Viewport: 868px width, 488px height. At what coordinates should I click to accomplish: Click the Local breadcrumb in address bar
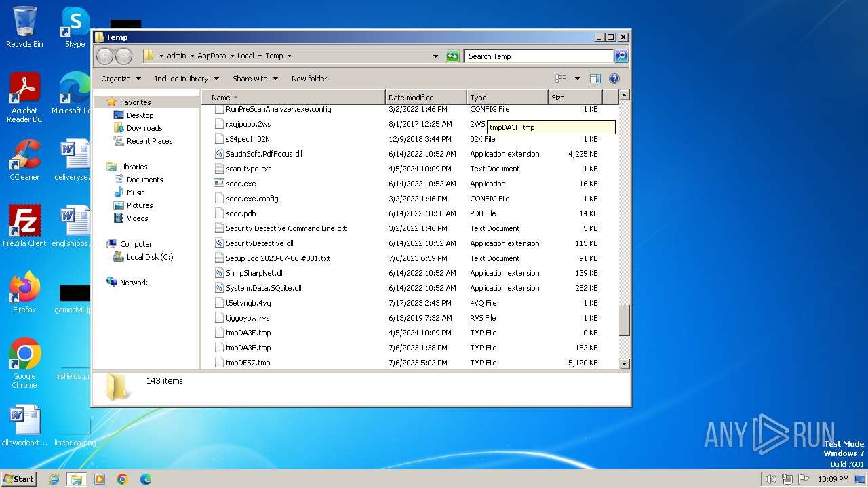245,56
